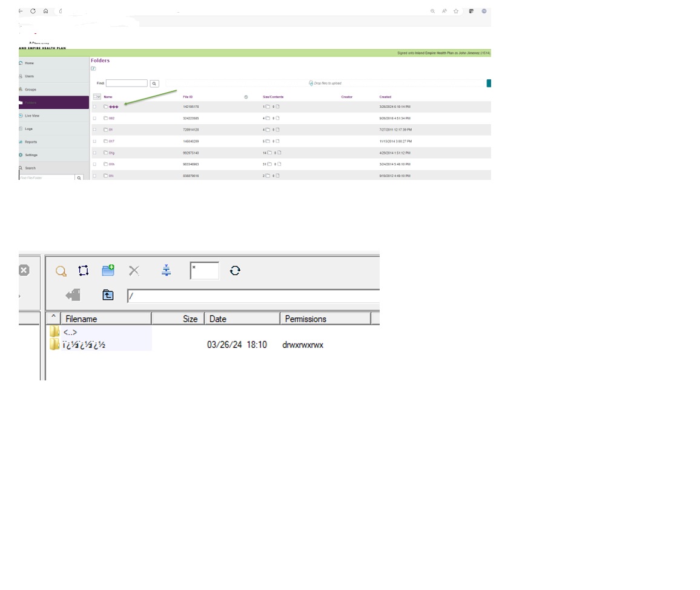The image size is (700, 590).
Task: Open Reports in the left sidebar
Action: pos(53,142)
